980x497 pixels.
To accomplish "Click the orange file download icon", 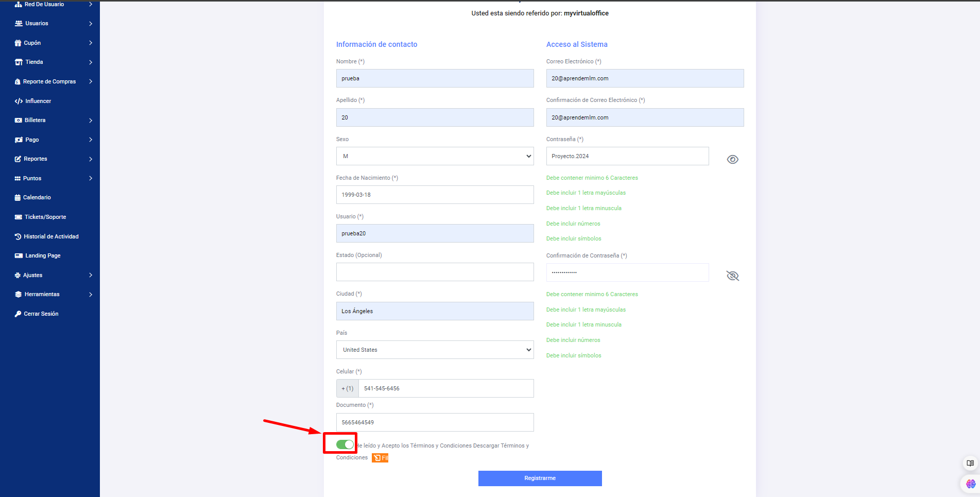I will coord(380,458).
